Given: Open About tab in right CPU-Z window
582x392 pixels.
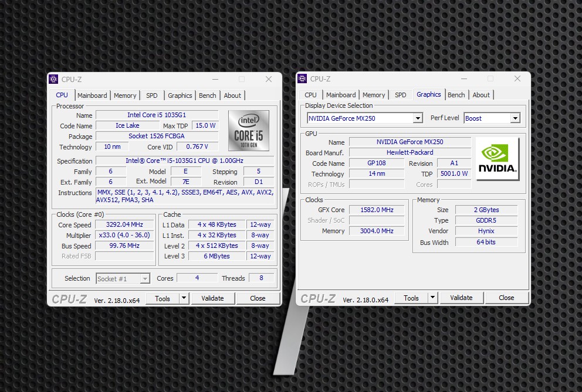Looking at the screenshot, I should coord(481,95).
